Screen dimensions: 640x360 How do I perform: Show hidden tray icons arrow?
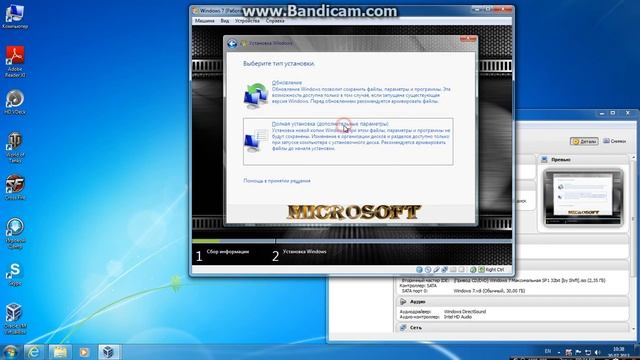[x=559, y=352]
